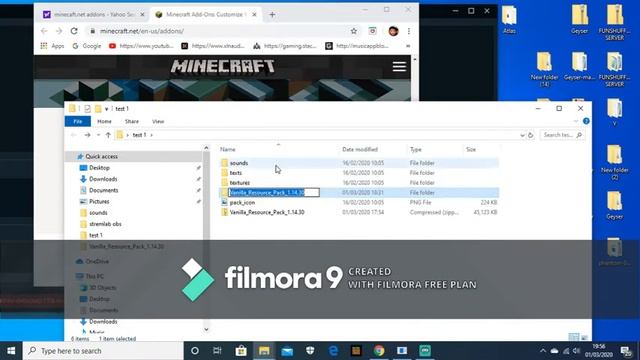
Task: Open Mail app from taskbar
Action: point(287,351)
